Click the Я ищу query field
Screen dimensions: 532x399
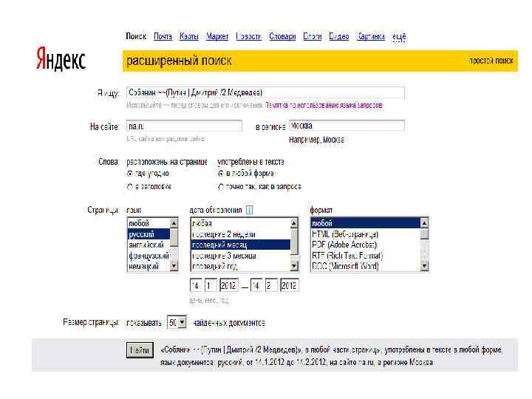click(265, 92)
